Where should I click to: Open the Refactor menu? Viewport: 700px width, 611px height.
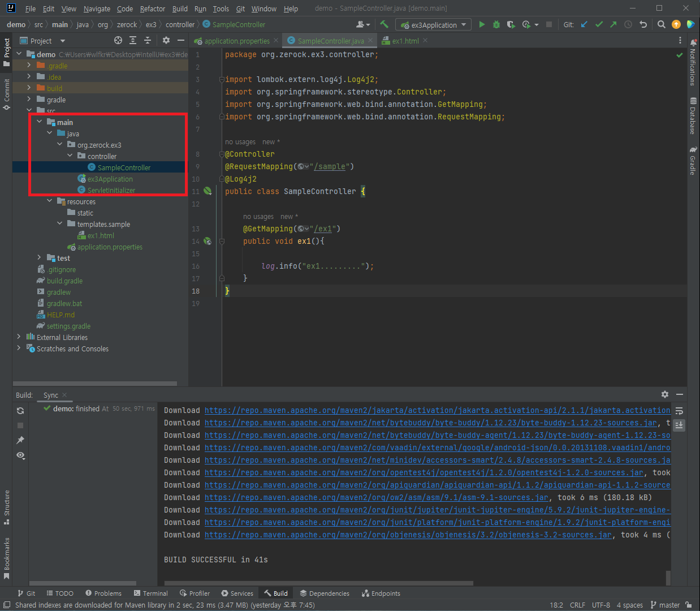coord(153,8)
